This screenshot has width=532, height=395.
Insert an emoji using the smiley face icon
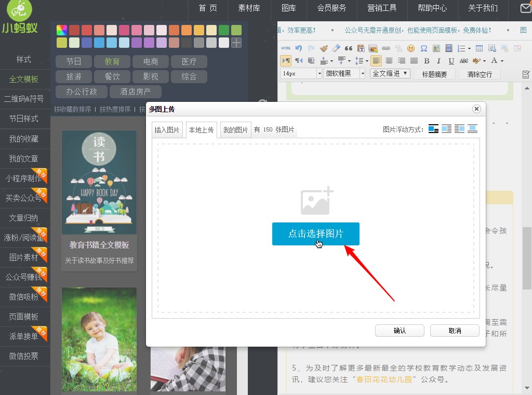tap(410, 48)
